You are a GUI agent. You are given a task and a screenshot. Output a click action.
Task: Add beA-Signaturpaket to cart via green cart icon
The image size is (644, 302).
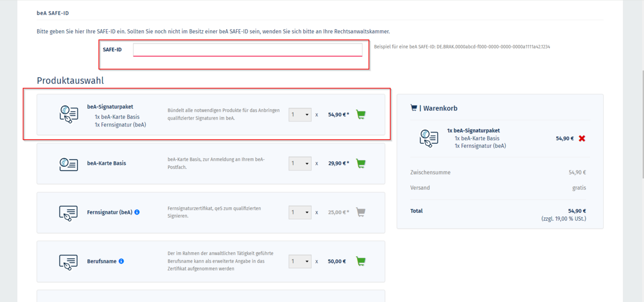[x=361, y=114]
